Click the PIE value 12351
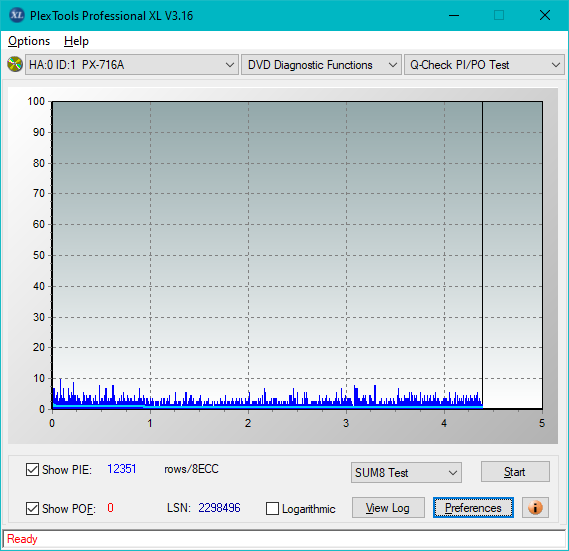569x551 pixels. (x=122, y=469)
